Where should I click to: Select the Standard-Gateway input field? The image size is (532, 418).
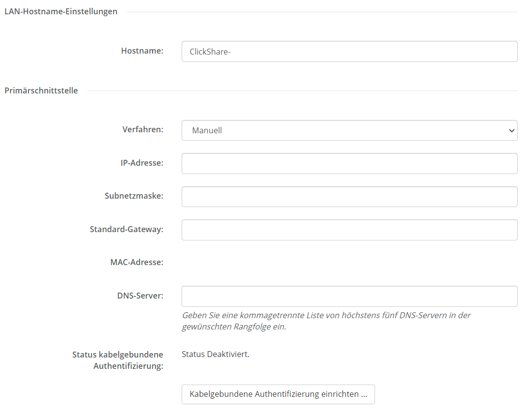[349, 230]
